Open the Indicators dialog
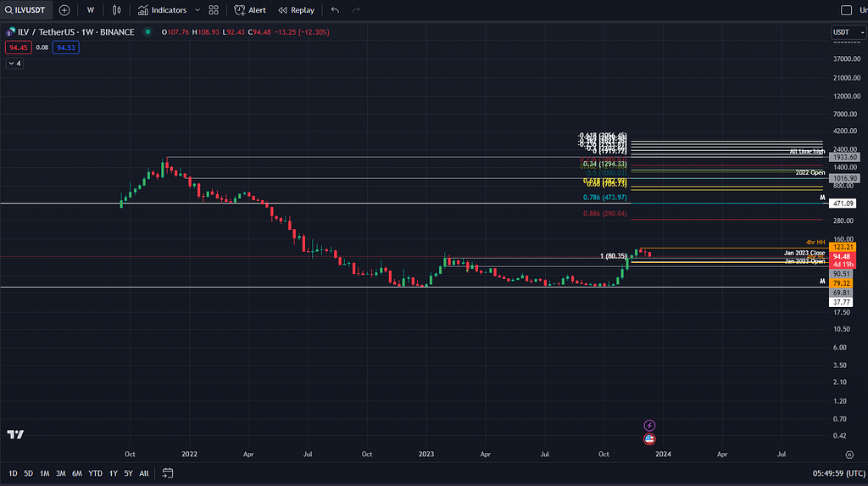The width and height of the screenshot is (868, 486). (x=162, y=10)
